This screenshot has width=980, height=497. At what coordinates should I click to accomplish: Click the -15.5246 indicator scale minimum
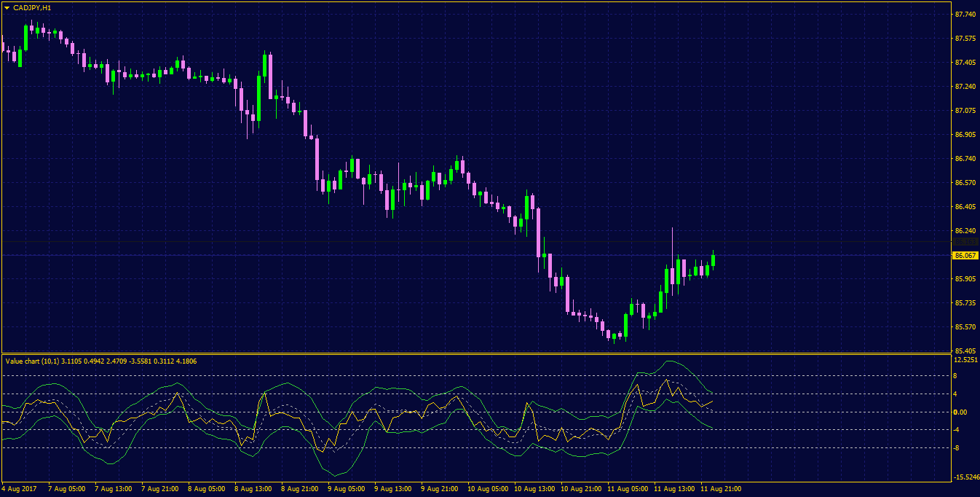coord(965,477)
